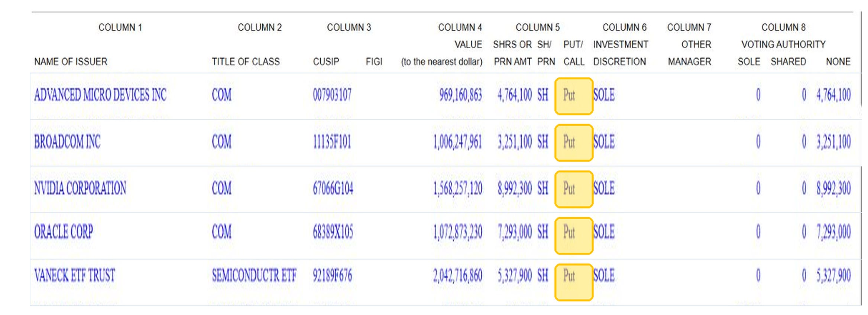Select 7,293,000 in the voting NONE column
Image resolution: width=868 pixels, height=315 pixels.
click(x=833, y=232)
